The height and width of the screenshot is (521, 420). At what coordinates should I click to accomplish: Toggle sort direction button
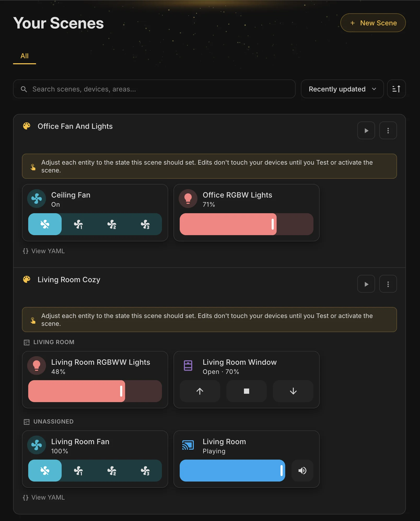click(396, 89)
